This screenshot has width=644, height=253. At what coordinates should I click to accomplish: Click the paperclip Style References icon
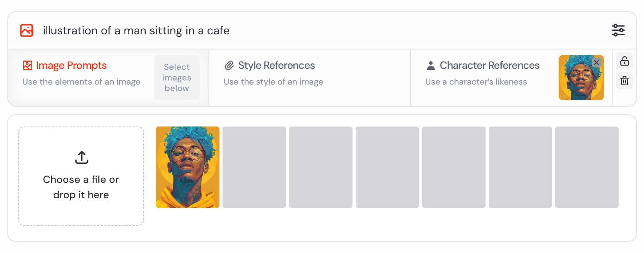click(229, 65)
